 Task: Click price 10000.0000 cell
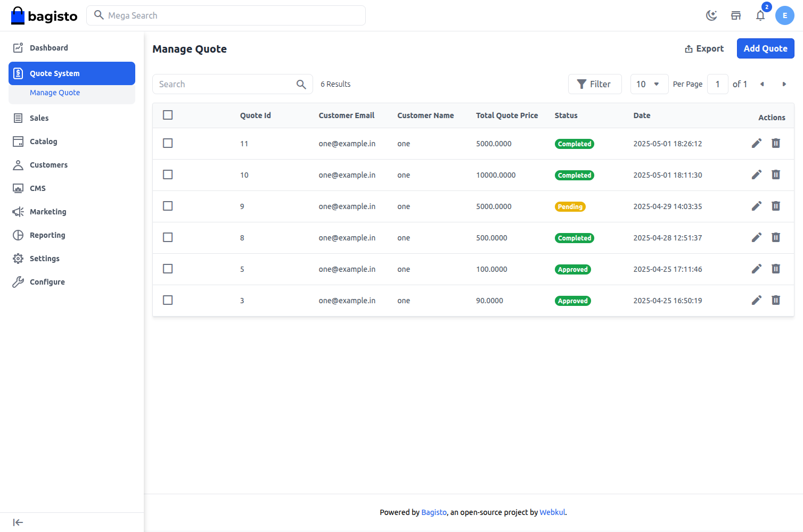pyautogui.click(x=496, y=175)
